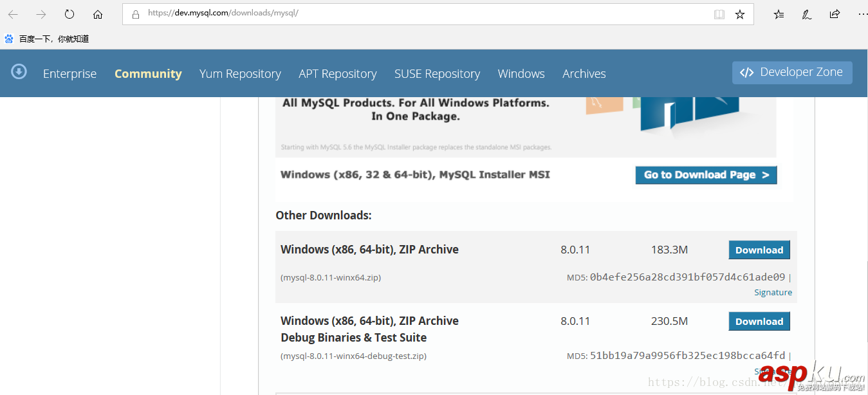The width and height of the screenshot is (868, 395).
Task: Select the 183.3M file size text
Action: [x=669, y=250]
